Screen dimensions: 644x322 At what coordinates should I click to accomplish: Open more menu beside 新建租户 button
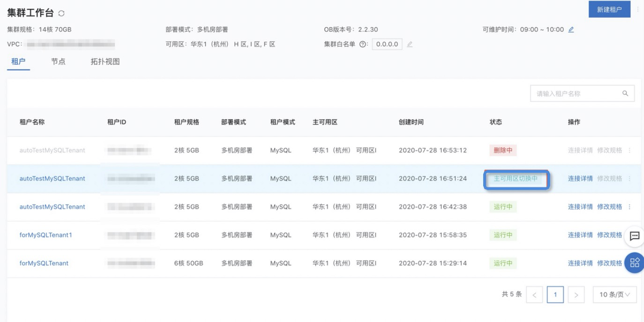coord(638,9)
